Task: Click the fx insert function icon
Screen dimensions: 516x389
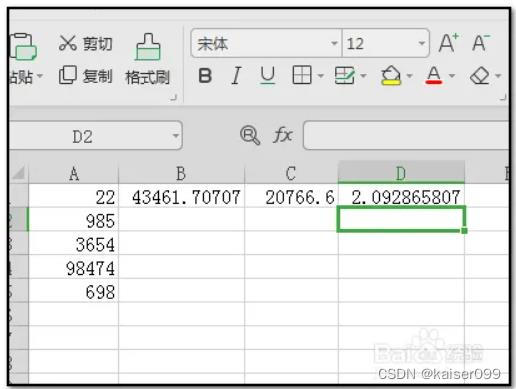Action: point(283,135)
